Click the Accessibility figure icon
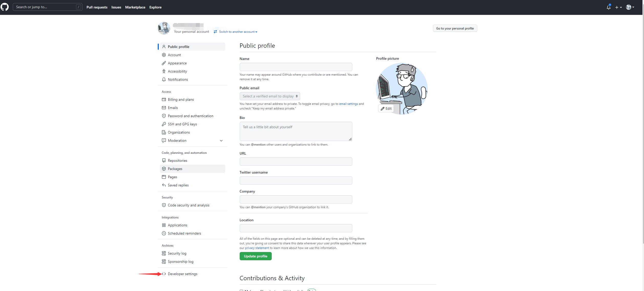The height and width of the screenshot is (291, 644). click(164, 71)
